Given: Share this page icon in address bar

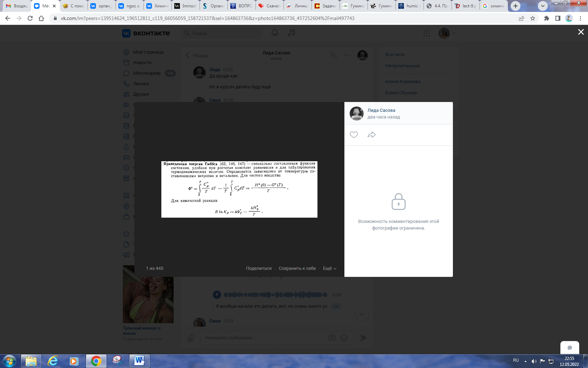Looking at the screenshot, I should (521, 18).
